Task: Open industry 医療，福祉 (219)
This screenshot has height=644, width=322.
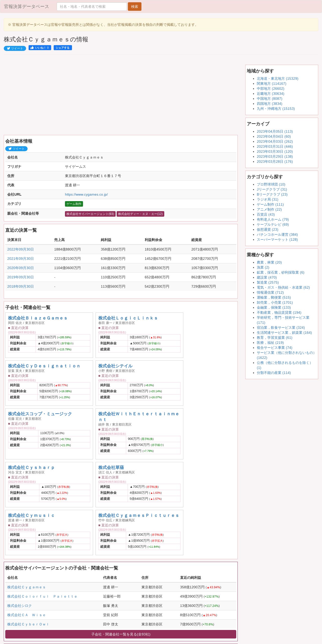Action: coord(270,343)
